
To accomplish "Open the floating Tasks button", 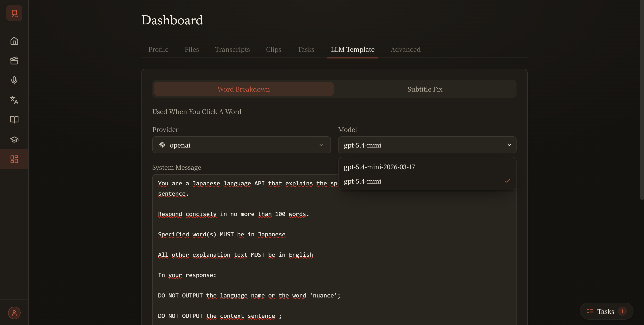I will [x=606, y=311].
